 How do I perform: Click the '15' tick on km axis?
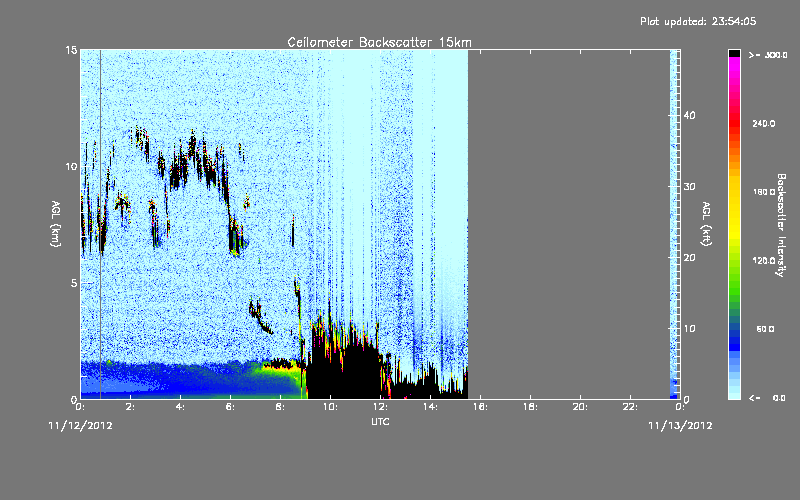coord(71,50)
